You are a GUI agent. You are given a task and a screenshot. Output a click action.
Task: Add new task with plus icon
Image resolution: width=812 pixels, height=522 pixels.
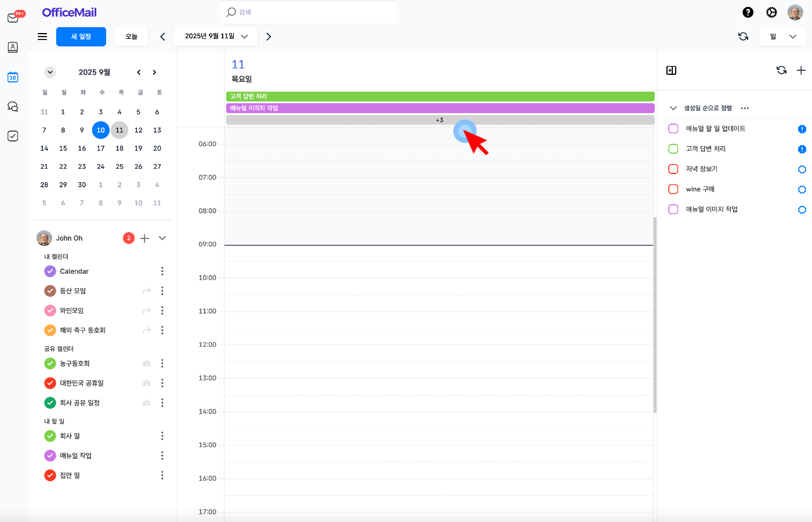(x=801, y=70)
